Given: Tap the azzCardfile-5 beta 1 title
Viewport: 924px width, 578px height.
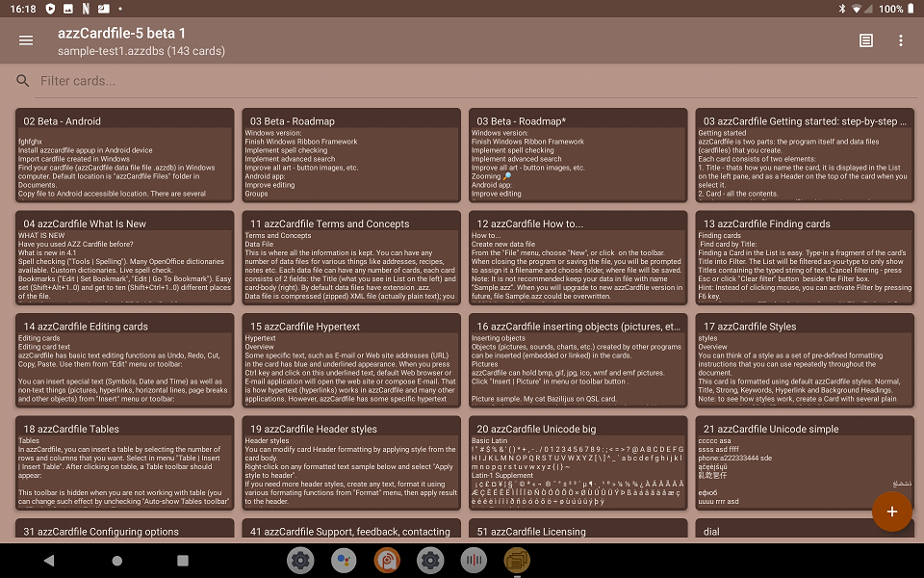Looking at the screenshot, I should pyautogui.click(x=121, y=33).
